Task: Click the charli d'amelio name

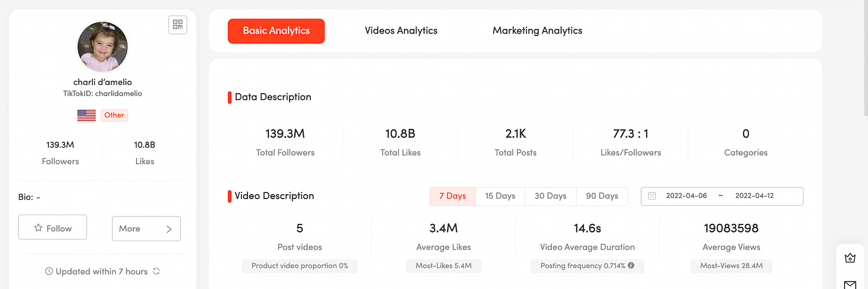Action: click(x=102, y=82)
